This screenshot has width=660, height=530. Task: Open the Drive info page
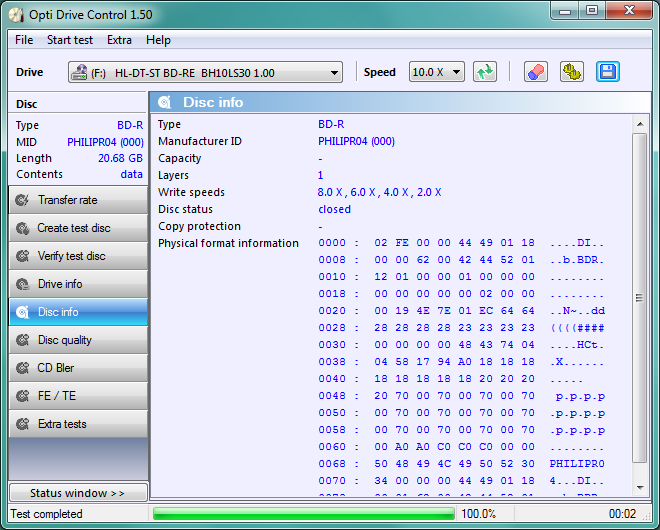[78, 284]
